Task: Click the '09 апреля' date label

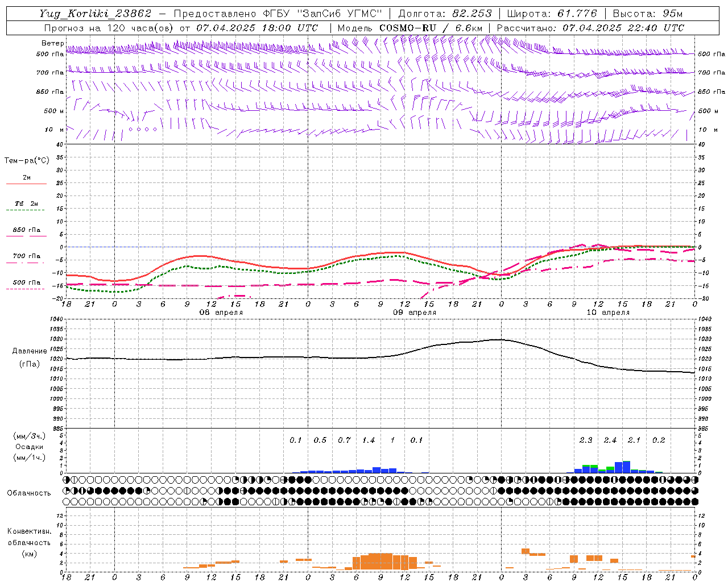Action: (x=415, y=313)
